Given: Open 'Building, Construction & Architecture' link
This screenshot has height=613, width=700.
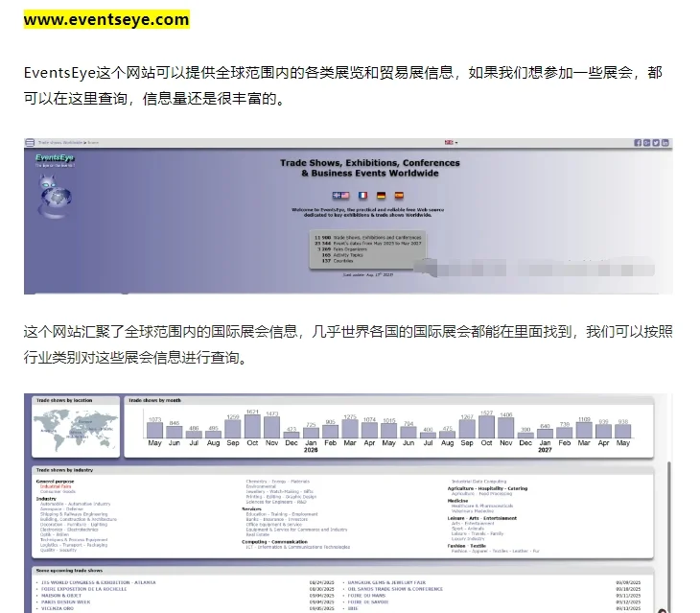Looking at the screenshot, I should [x=79, y=519].
